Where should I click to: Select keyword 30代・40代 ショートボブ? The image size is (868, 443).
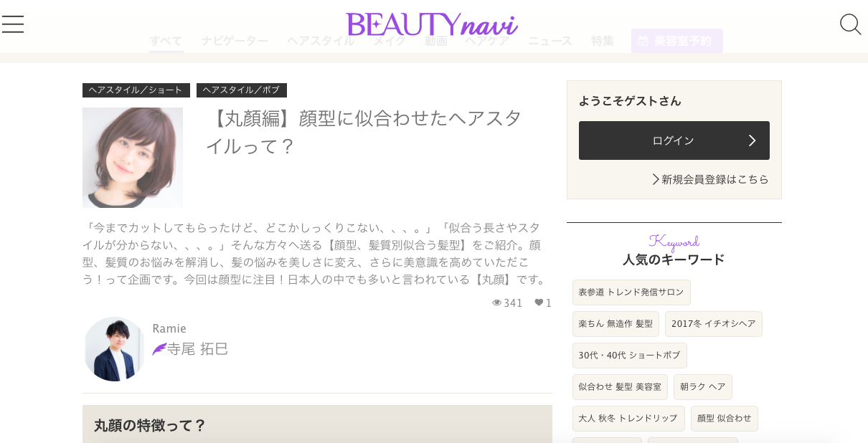pyautogui.click(x=629, y=356)
